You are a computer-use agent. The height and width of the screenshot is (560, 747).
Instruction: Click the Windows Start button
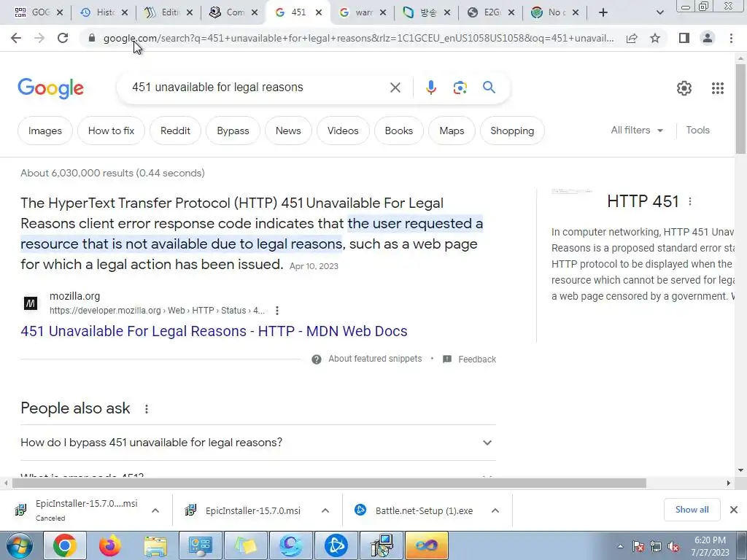(x=20, y=545)
